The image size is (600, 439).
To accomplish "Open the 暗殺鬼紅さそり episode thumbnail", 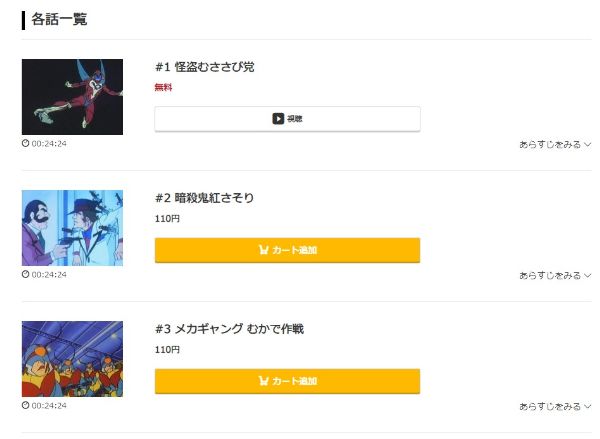I will 72,228.
